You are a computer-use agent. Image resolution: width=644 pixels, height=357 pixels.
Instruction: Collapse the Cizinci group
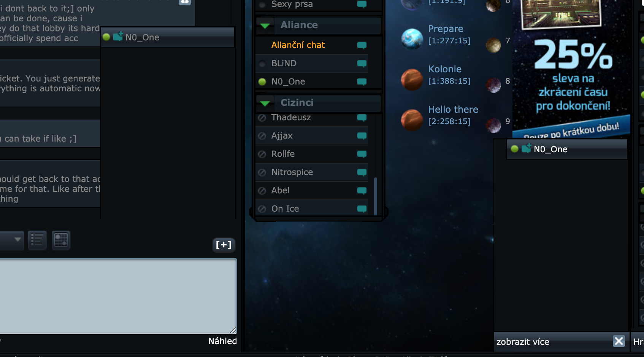point(265,103)
